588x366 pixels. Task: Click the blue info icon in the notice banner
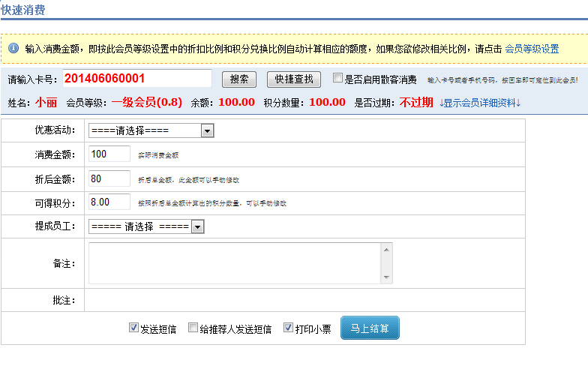(x=13, y=49)
